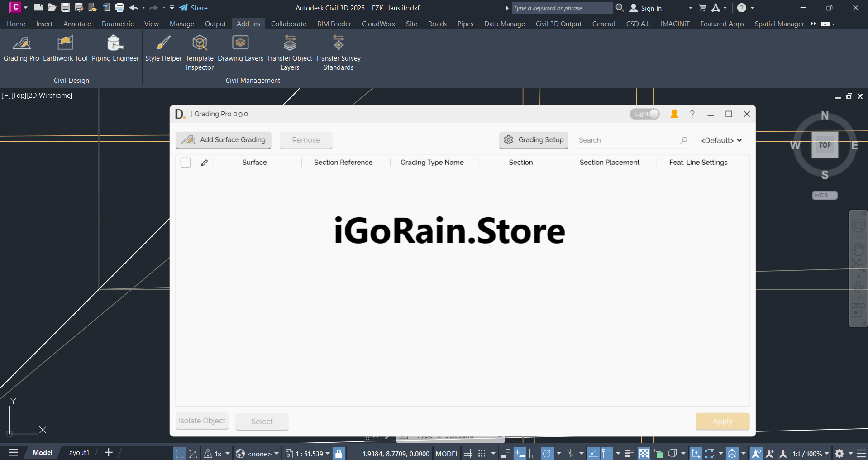
Task: Select the Grading Pro tool
Action: [21, 50]
